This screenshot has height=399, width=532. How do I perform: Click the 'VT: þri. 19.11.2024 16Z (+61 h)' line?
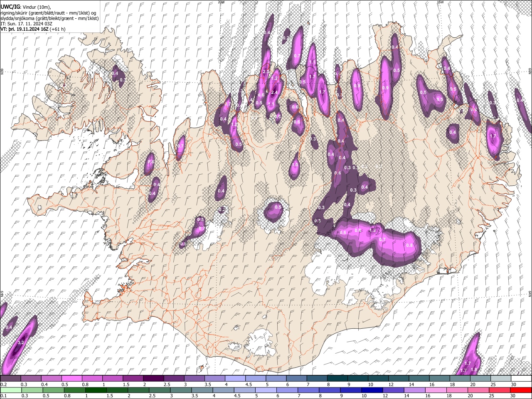33,30
